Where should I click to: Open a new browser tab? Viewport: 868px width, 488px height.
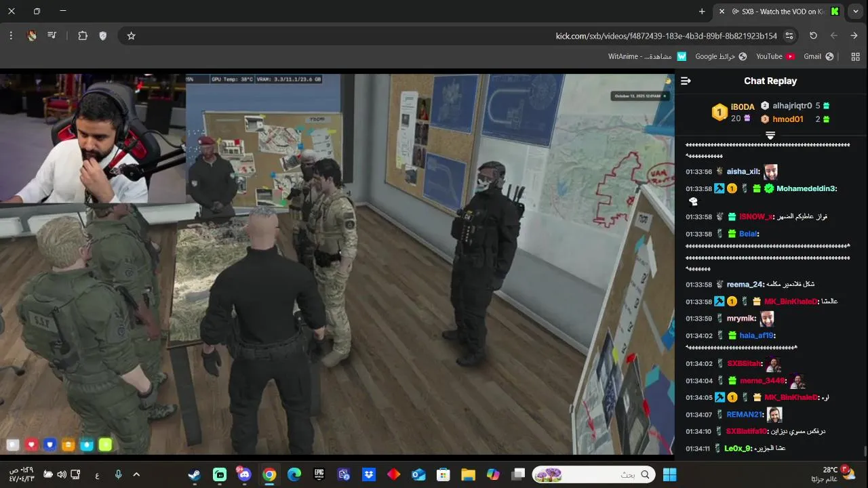[x=702, y=12]
